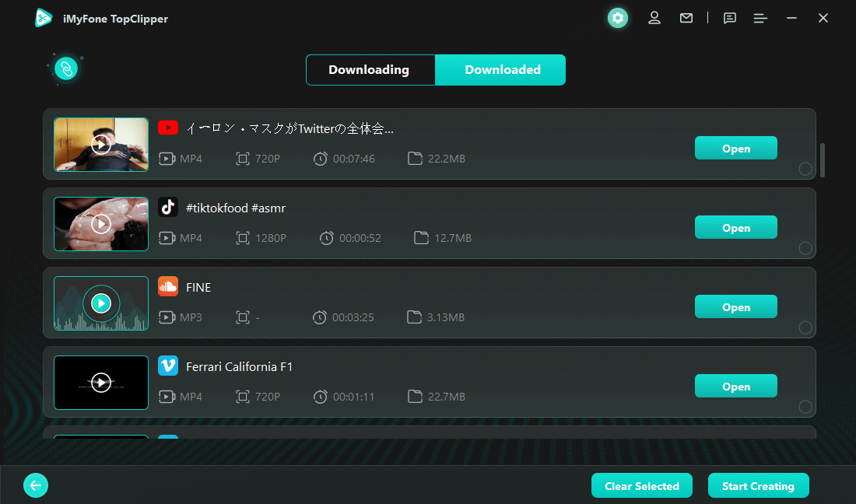Click the Start Creating button
The image size is (856, 504).
pyautogui.click(x=758, y=486)
